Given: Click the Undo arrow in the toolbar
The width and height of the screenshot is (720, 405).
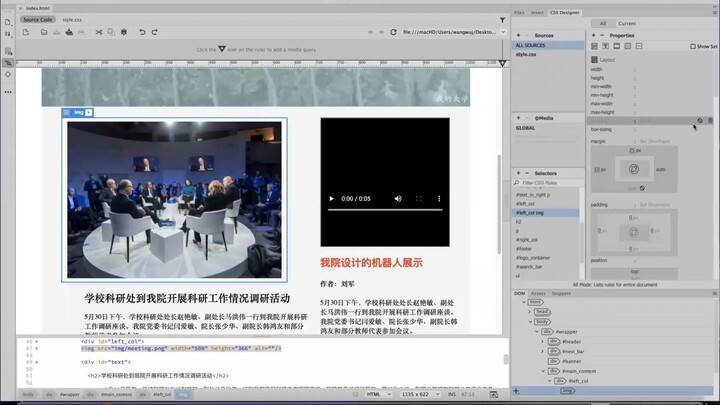Looking at the screenshot, I should pyautogui.click(x=142, y=32).
